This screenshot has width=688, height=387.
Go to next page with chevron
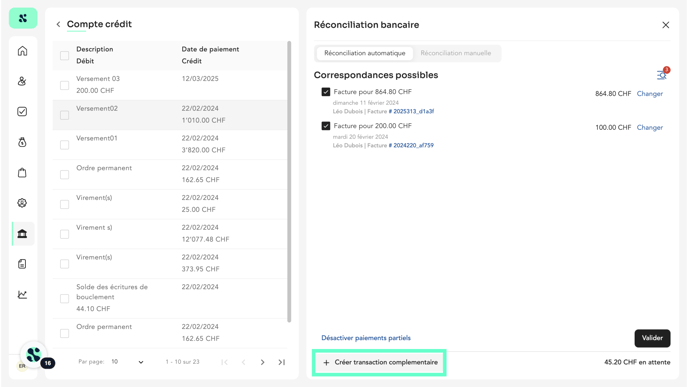click(262, 362)
